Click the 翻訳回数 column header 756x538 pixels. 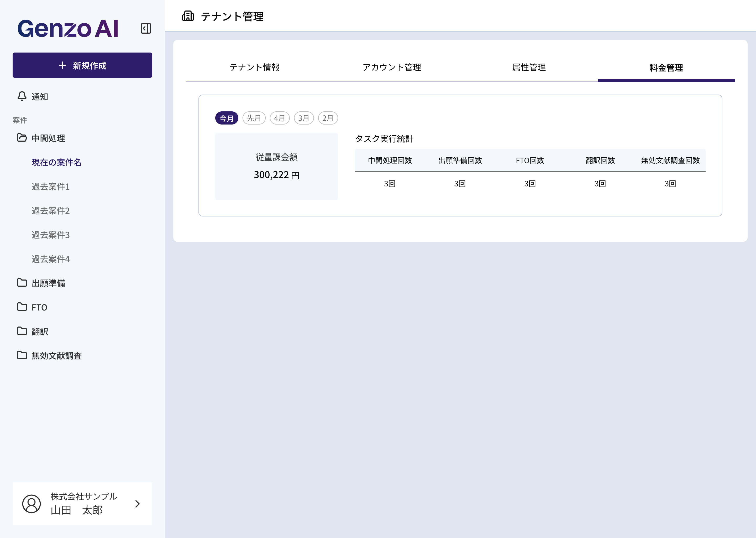coord(600,160)
